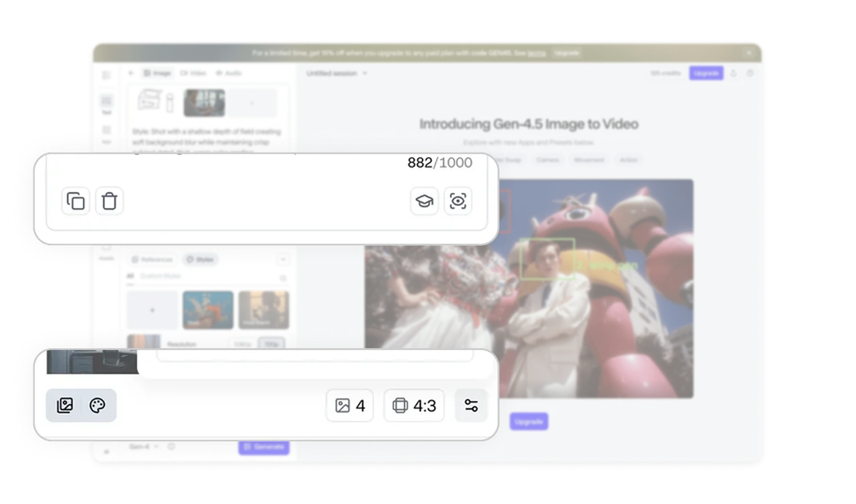Select the image references icon
The image size is (856, 504).
point(65,406)
